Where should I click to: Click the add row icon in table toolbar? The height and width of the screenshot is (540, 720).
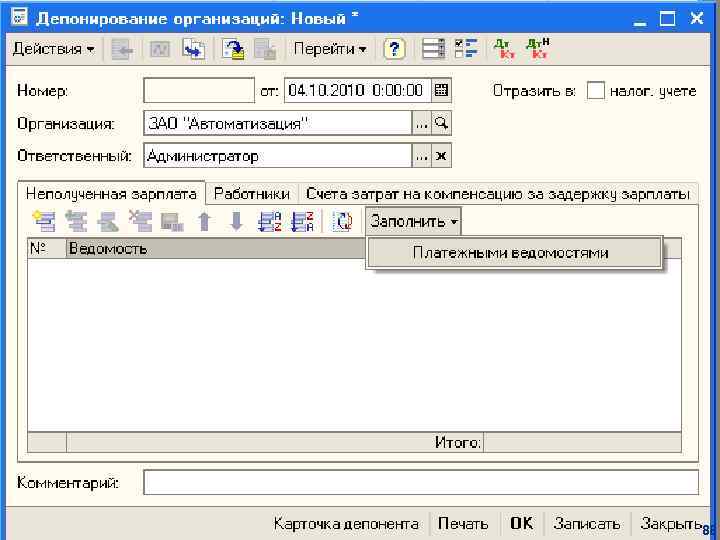point(45,221)
